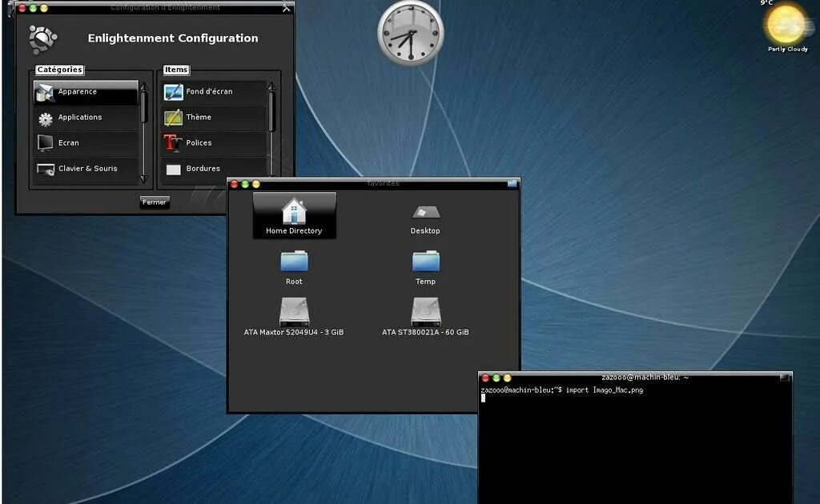Click the Thème icon
The image size is (820, 504).
point(173,118)
